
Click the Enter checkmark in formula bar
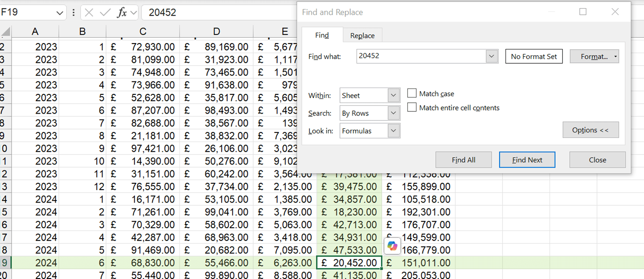click(105, 13)
